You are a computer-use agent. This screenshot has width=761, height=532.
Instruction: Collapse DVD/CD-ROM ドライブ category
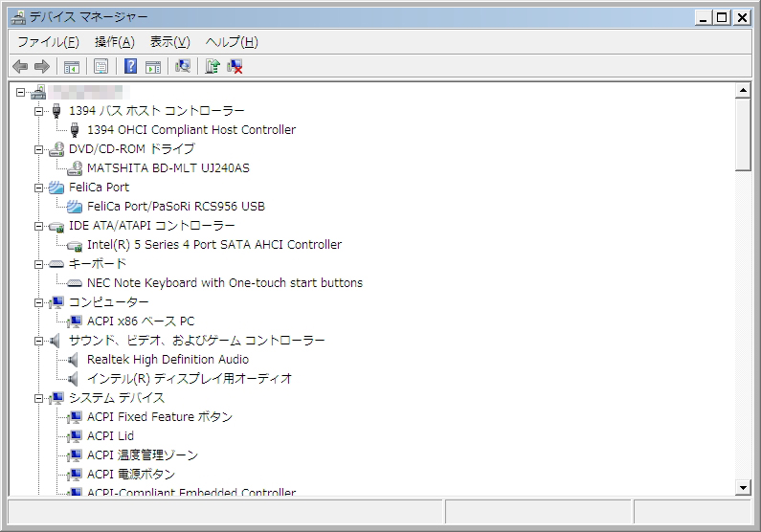coord(39,149)
